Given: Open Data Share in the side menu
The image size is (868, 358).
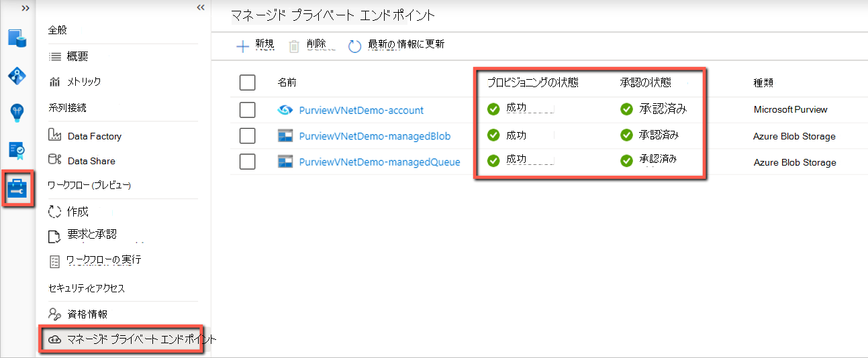Looking at the screenshot, I should (x=91, y=161).
